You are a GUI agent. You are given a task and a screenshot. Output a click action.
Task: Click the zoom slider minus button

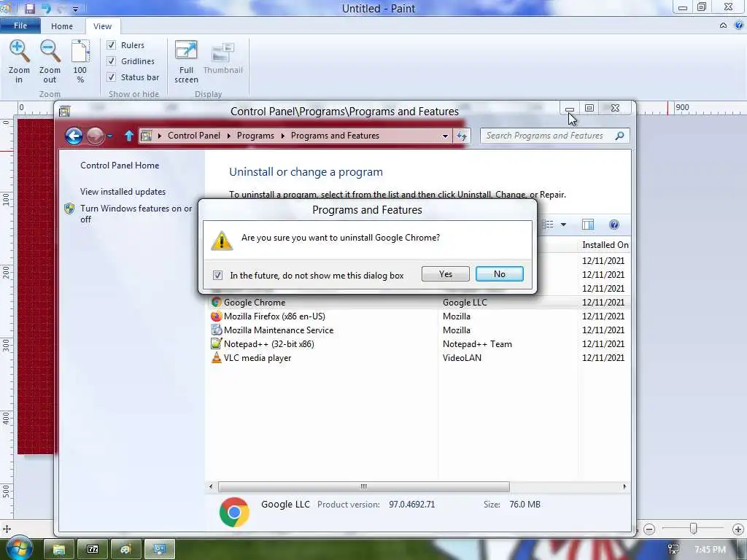point(649,529)
